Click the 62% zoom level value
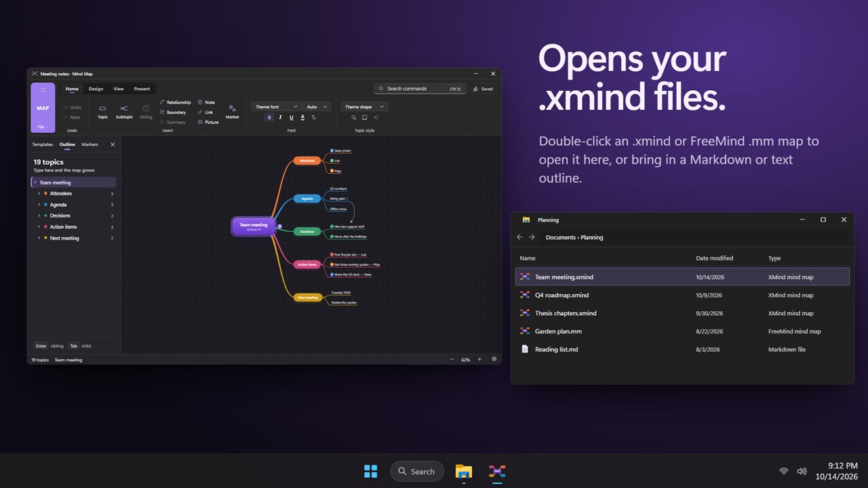Viewport: 868px width, 488px height. point(466,360)
